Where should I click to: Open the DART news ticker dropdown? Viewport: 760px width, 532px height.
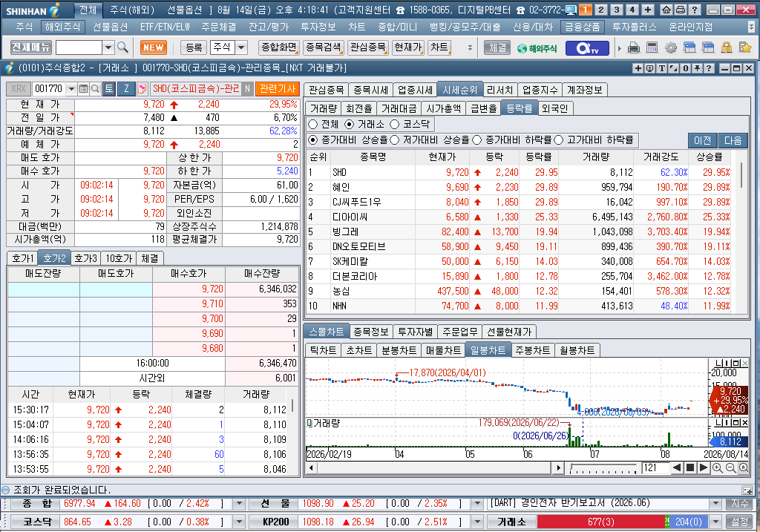[716, 503]
